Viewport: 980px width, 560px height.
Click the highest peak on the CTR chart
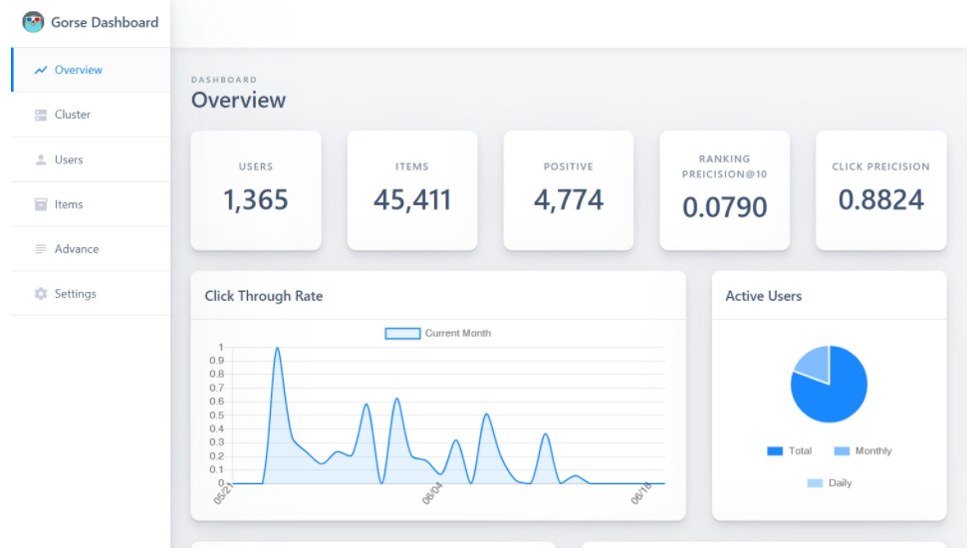277,349
